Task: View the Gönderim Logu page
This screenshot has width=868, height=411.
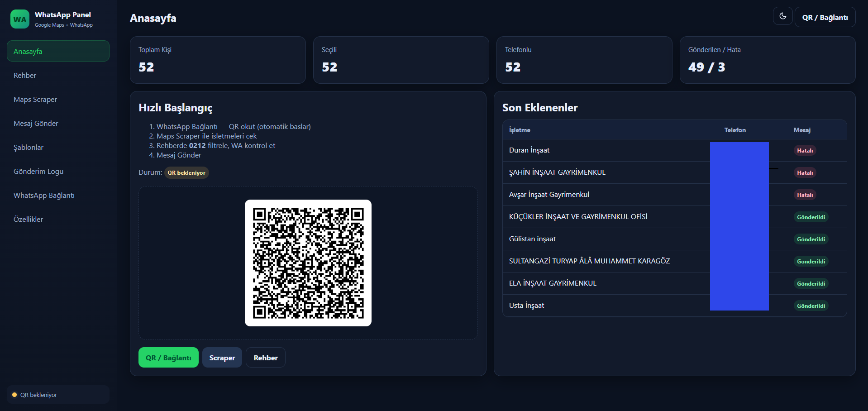Action: tap(58, 171)
